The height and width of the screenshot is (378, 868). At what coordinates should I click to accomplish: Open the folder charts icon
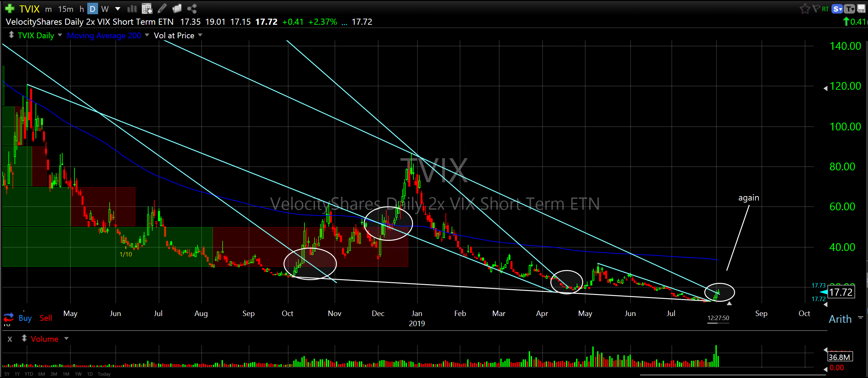tap(177, 8)
